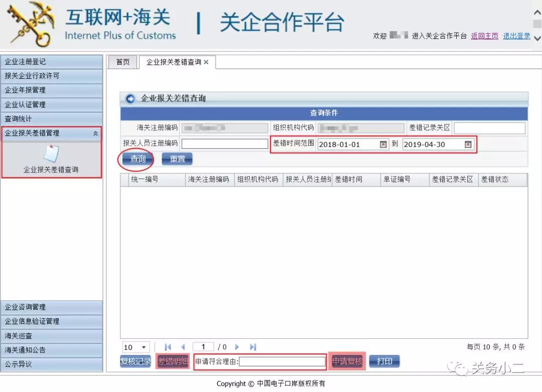This screenshot has height=392, width=542.
Task: Go to previous page with the arrow icon
Action: coord(183,346)
